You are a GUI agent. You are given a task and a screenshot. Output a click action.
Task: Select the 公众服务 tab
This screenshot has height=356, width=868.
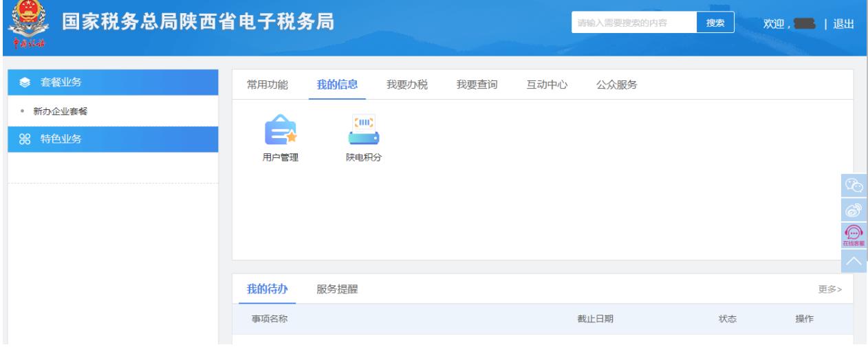(616, 85)
